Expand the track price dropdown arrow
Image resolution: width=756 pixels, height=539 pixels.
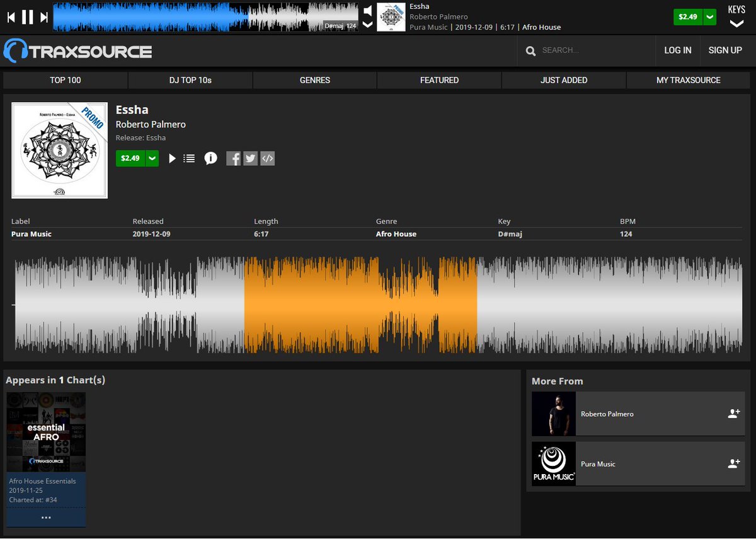click(x=152, y=158)
